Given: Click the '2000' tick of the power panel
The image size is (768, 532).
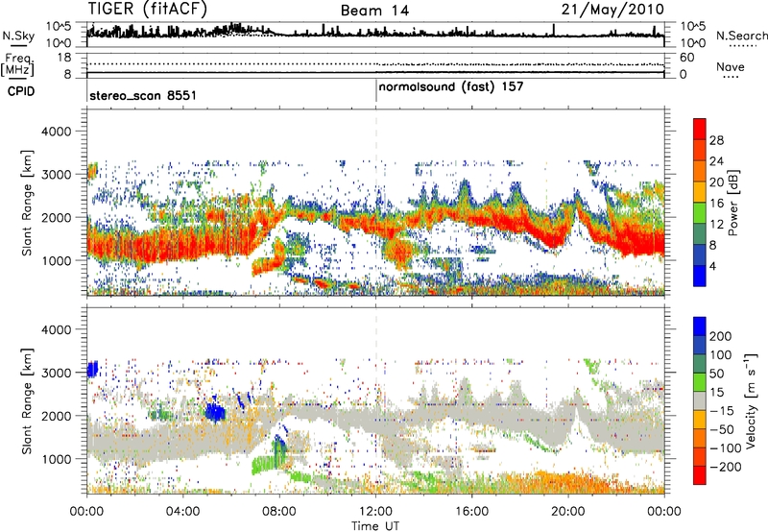Looking at the screenshot, I should pyautogui.click(x=56, y=217).
